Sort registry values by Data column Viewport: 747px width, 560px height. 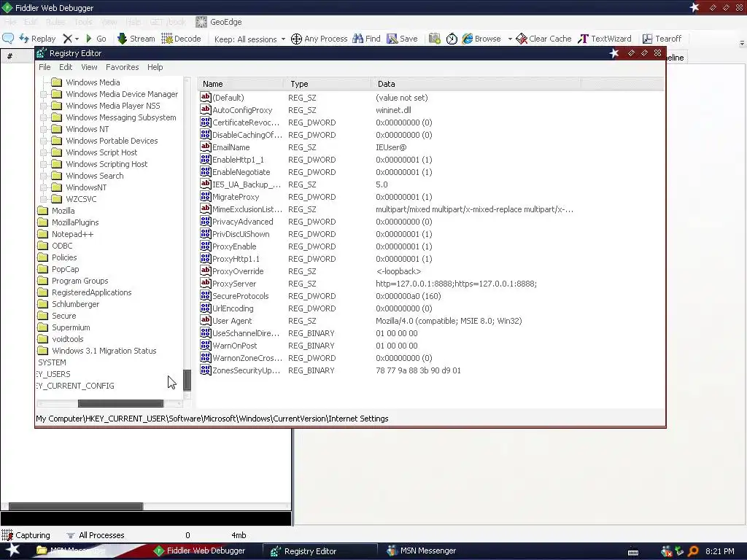[476, 84]
